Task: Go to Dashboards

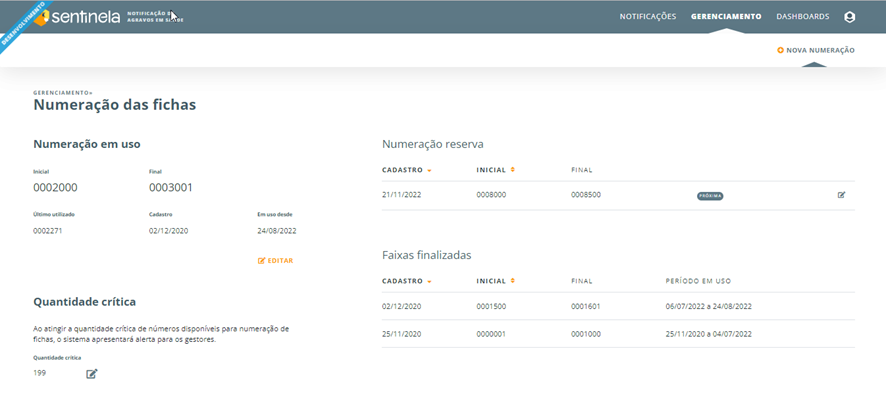Action: click(x=803, y=17)
